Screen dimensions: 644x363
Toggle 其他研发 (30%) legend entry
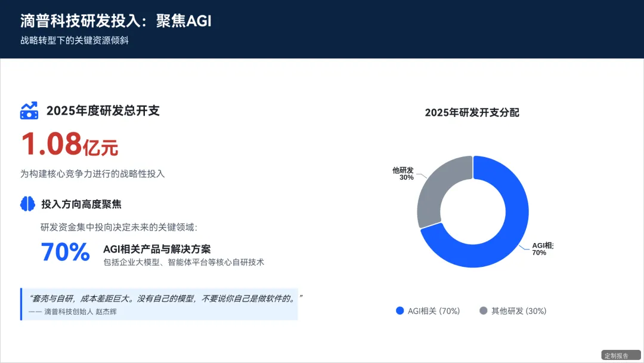point(513,311)
